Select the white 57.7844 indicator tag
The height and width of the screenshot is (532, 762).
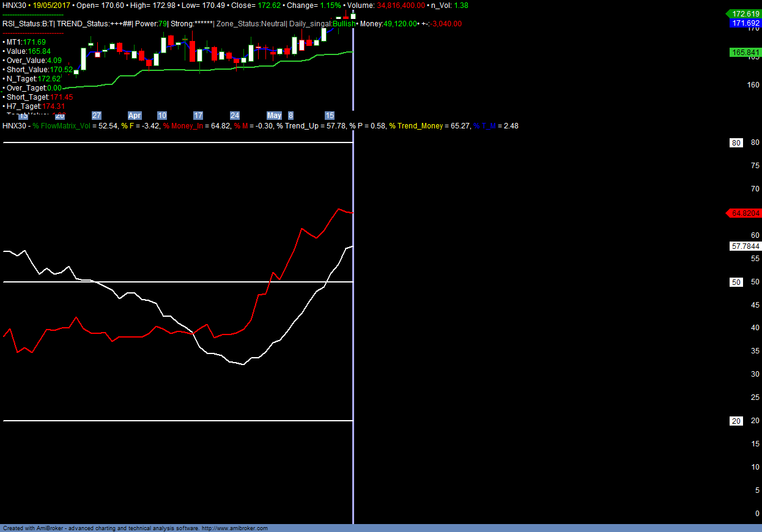[745, 246]
